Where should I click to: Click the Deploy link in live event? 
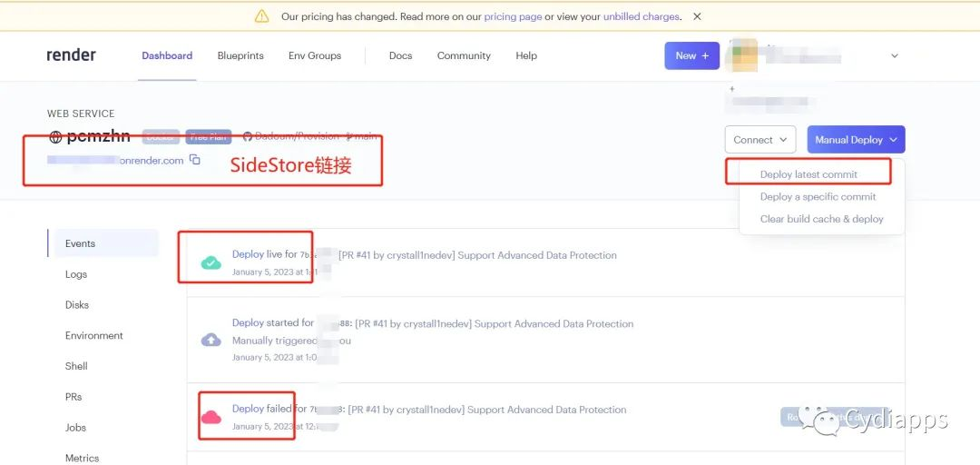(248, 254)
